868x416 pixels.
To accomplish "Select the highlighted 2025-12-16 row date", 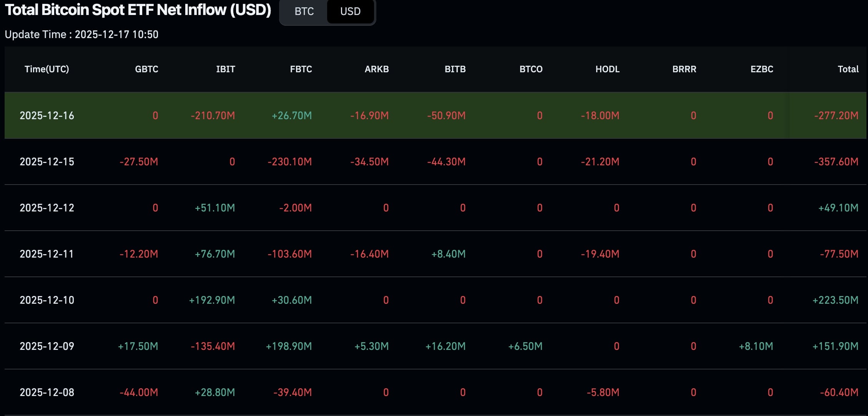I will [47, 116].
